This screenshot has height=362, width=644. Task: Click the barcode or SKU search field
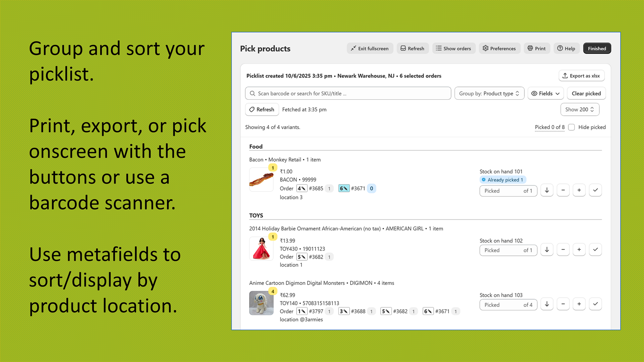[348, 93]
